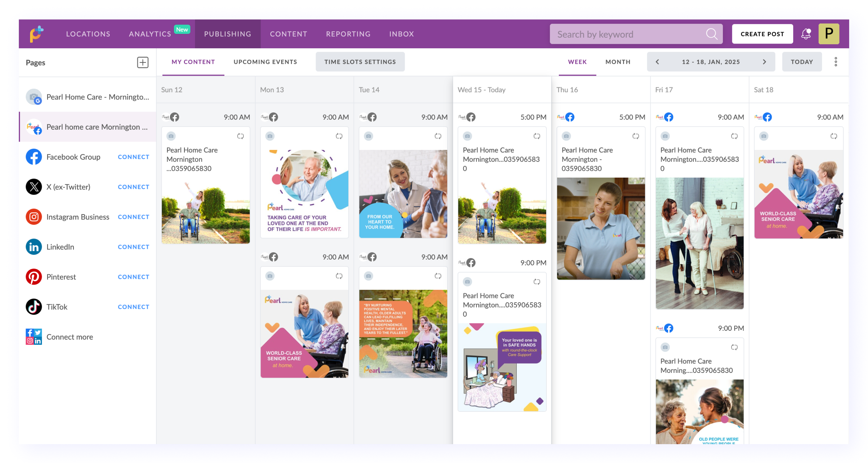Click the Create Post button
868x463 pixels.
[762, 34]
